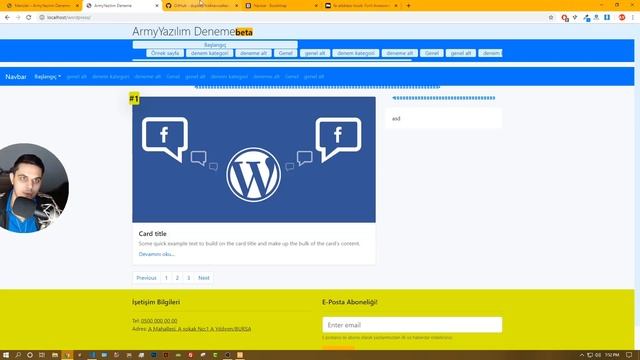The image size is (640, 360).
Task: Go to the Next page in pagination
Action: (204, 278)
